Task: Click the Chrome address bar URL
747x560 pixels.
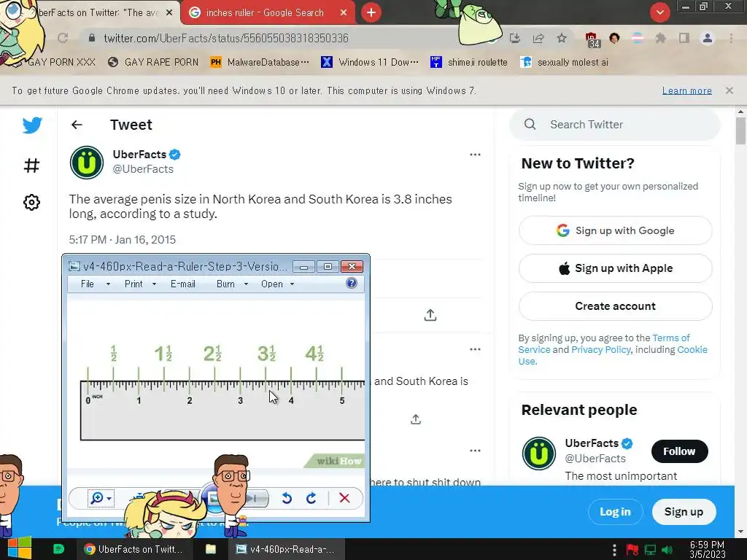Action: coord(226,38)
